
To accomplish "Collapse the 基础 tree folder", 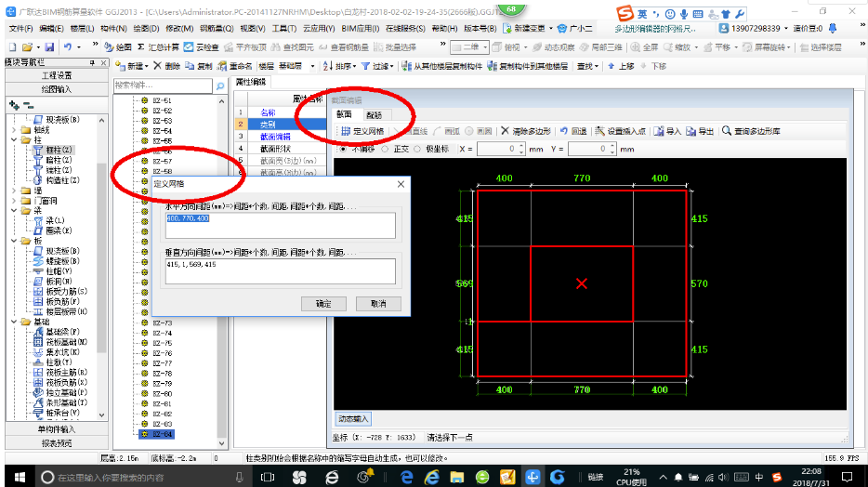I will point(14,322).
